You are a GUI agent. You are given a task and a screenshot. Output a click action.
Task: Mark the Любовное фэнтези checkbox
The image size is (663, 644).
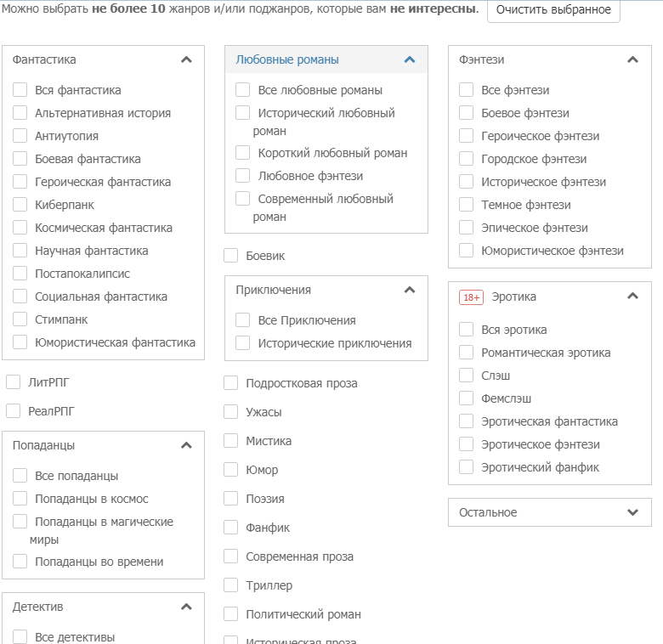point(243,176)
